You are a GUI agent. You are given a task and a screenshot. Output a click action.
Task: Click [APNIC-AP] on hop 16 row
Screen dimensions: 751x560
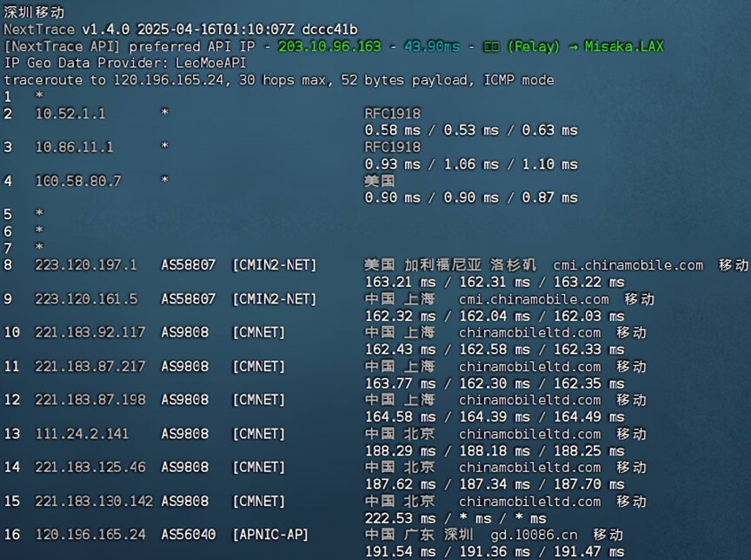(x=270, y=535)
